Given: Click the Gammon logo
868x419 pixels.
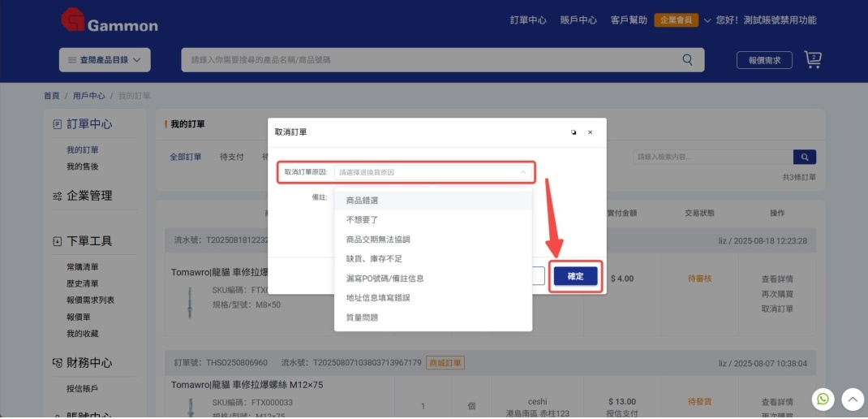Looking at the screenshot, I should coord(110,23).
